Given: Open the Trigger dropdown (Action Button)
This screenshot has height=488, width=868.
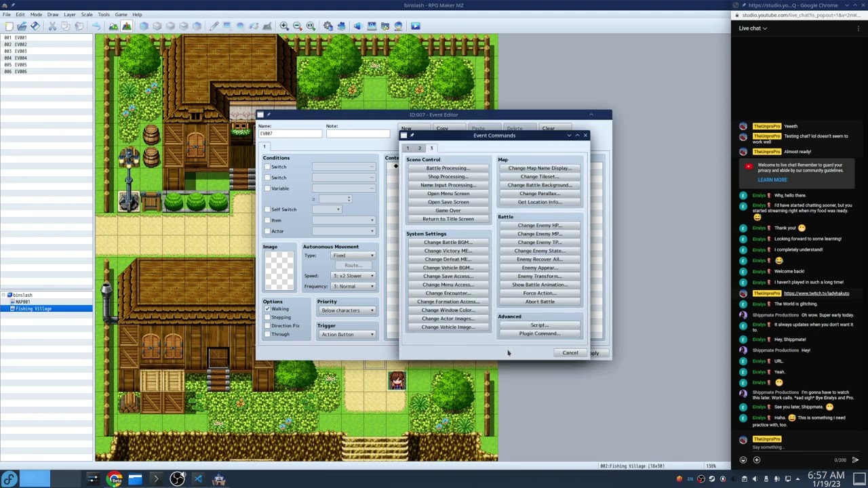Looking at the screenshot, I should pyautogui.click(x=347, y=334).
